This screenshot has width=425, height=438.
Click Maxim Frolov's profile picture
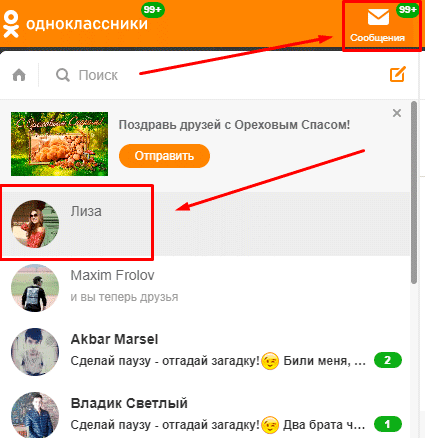point(35,288)
